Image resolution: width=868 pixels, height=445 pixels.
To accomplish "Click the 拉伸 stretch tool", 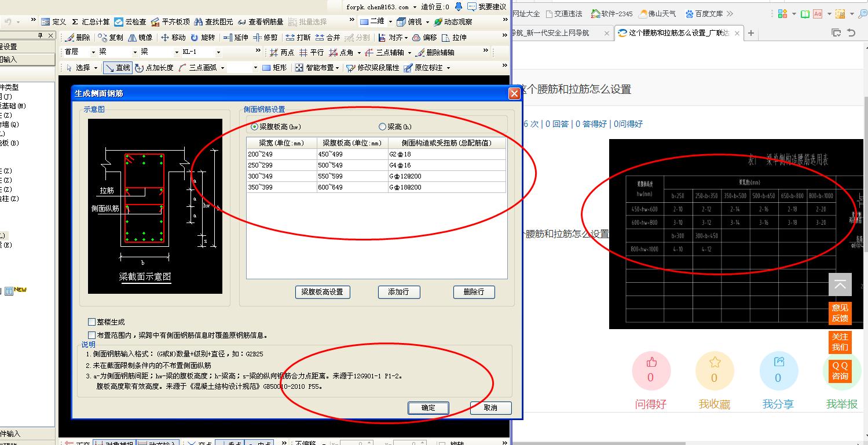I will (454, 38).
